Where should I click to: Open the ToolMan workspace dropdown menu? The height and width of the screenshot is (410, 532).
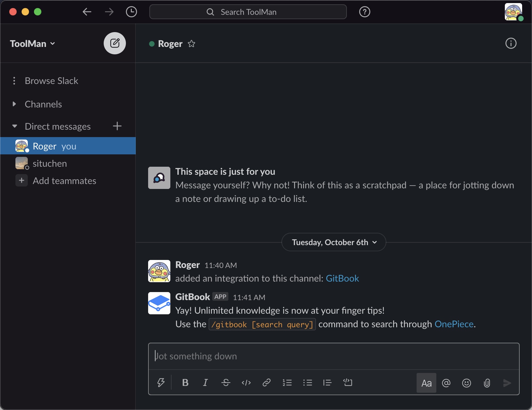(33, 44)
